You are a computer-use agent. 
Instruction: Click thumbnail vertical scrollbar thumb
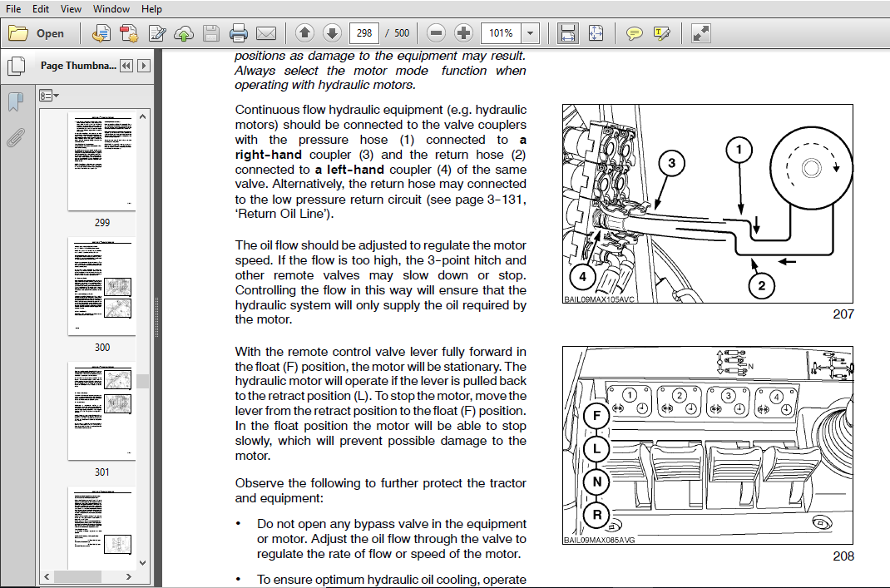(x=142, y=381)
